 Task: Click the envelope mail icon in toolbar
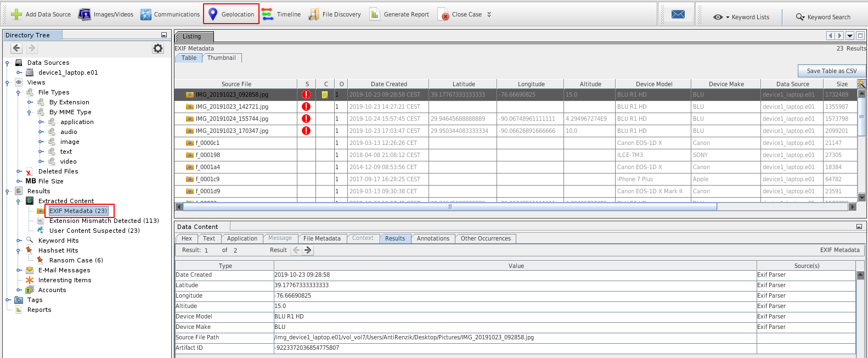point(678,14)
